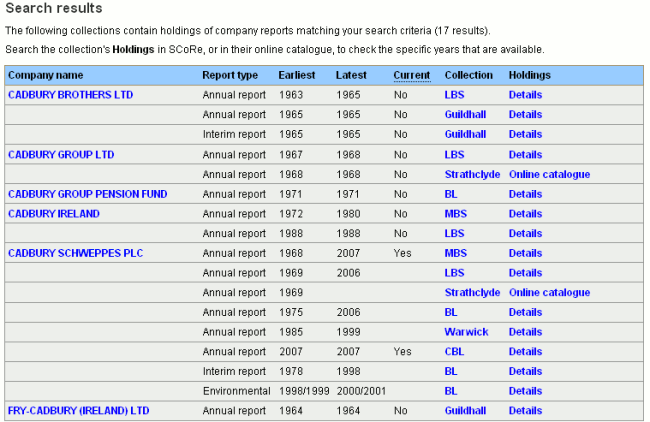The image size is (650, 422).
Task: Select the Earliest column header
Action: coord(297,75)
